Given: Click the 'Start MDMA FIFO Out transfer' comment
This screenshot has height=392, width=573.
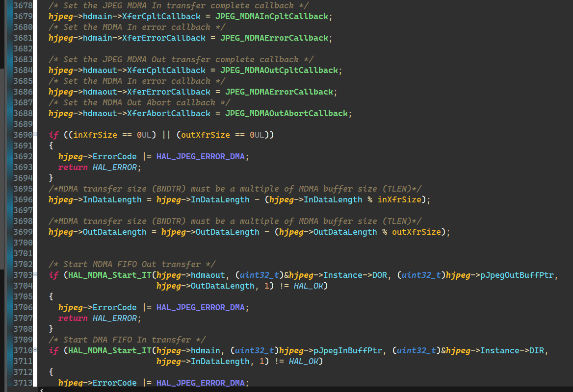Looking at the screenshot, I should (x=132, y=265).
